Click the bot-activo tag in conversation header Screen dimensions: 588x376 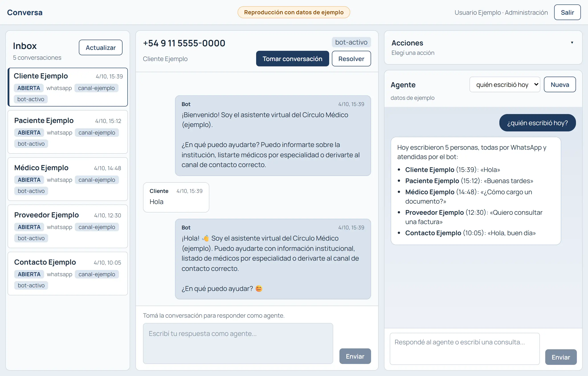pyautogui.click(x=351, y=42)
